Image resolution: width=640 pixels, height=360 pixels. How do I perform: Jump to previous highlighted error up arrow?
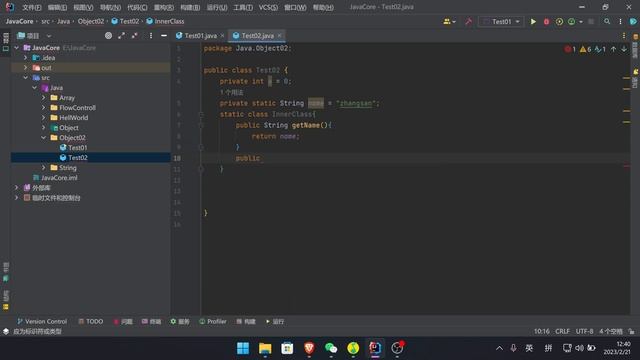point(613,49)
